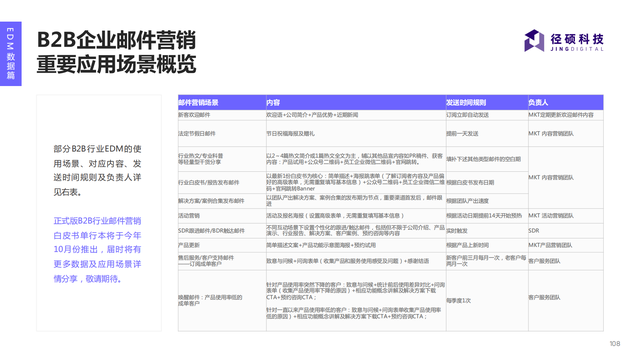Viewport: 640px width, 360px height.
Task: Click the 重要应用场景概览 subtitle line
Action: coord(116,64)
